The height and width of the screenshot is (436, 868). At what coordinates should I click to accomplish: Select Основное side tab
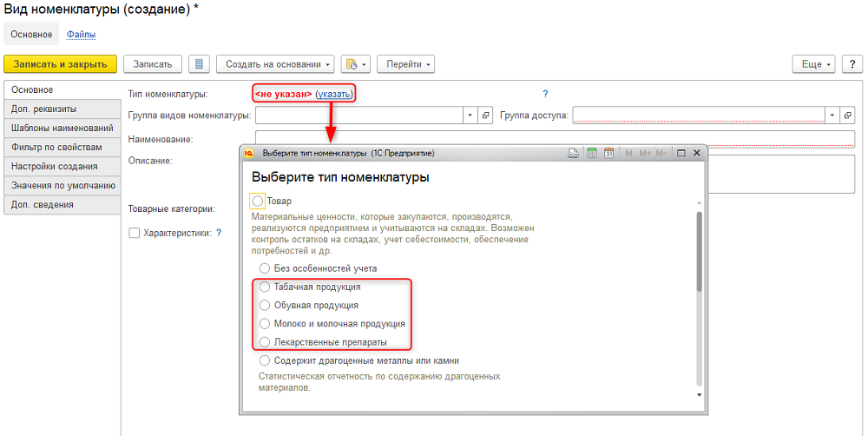pyautogui.click(x=62, y=89)
